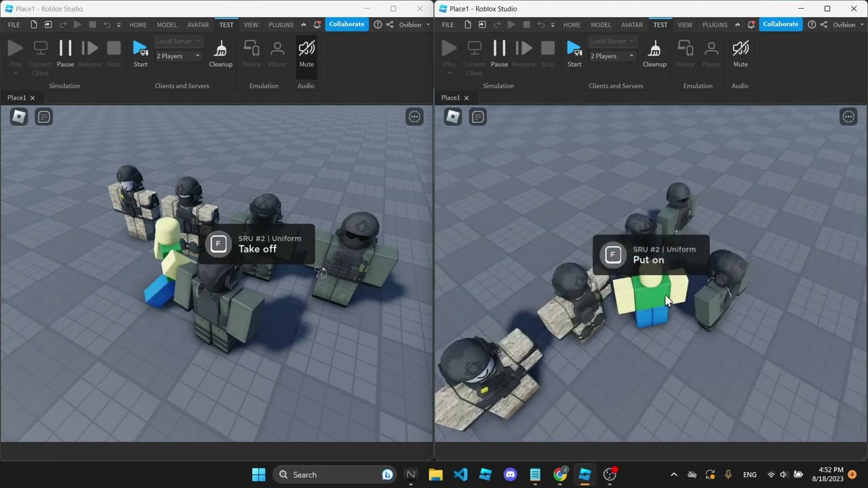Open Windows Start menu
Image resolution: width=868 pixels, height=488 pixels.
[258, 474]
